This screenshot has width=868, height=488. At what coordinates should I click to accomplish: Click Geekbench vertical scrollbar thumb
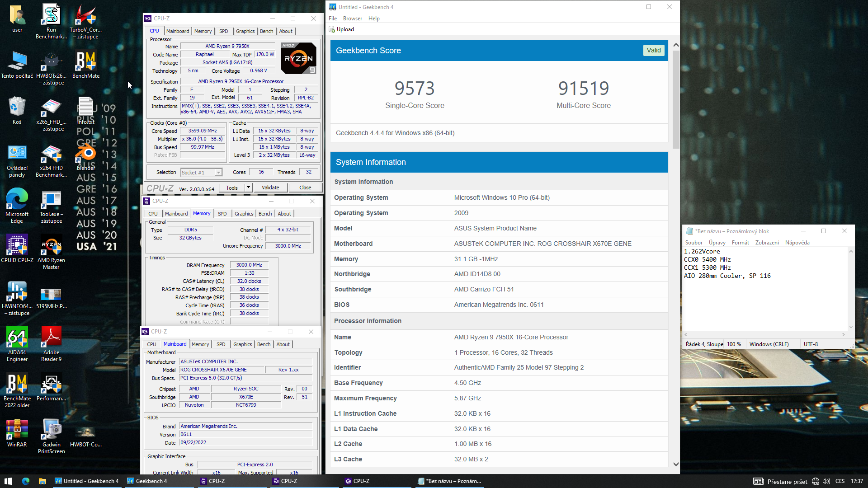pyautogui.click(x=675, y=99)
